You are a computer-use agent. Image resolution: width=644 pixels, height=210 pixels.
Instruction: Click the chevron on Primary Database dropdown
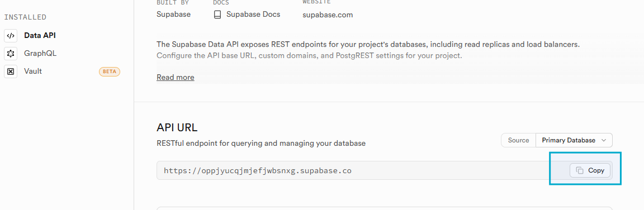tap(603, 140)
